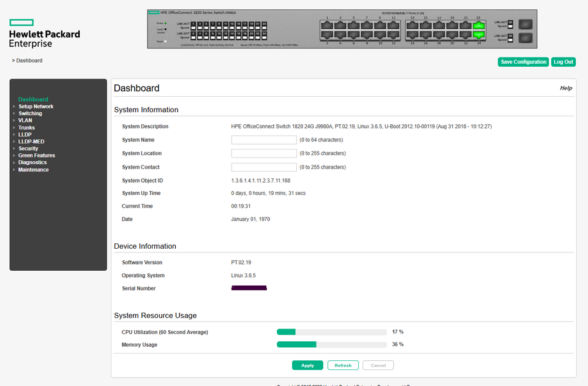Select port 16 on the switch graphic
The image size is (588, 386).
point(426,35)
